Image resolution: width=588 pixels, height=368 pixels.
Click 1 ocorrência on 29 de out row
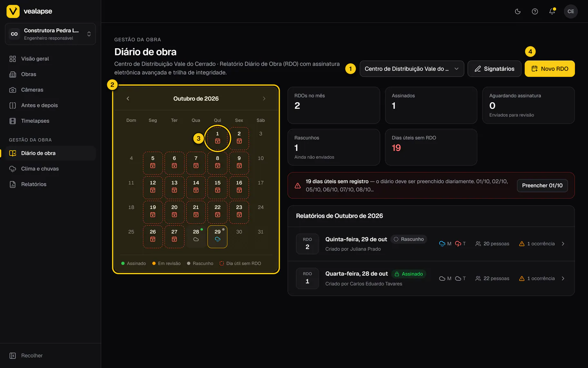coord(537,244)
